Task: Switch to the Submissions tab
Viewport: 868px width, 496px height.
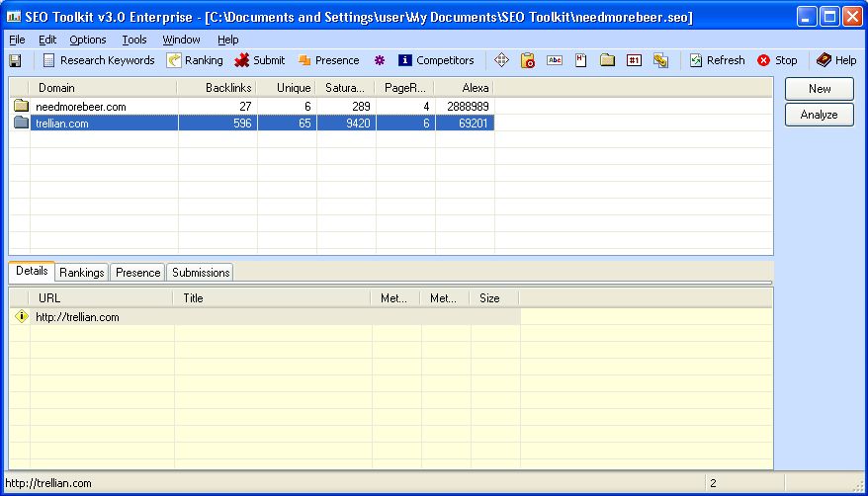Action: [201, 273]
